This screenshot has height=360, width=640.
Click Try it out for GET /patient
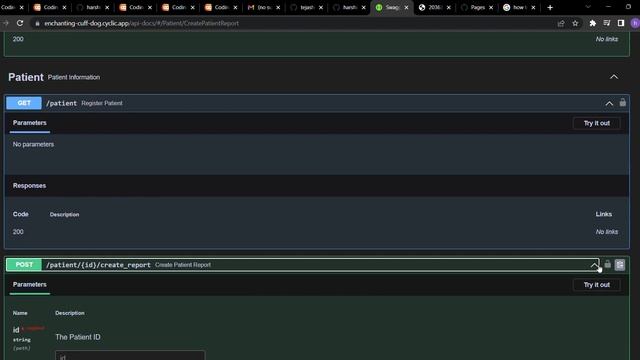click(x=596, y=123)
